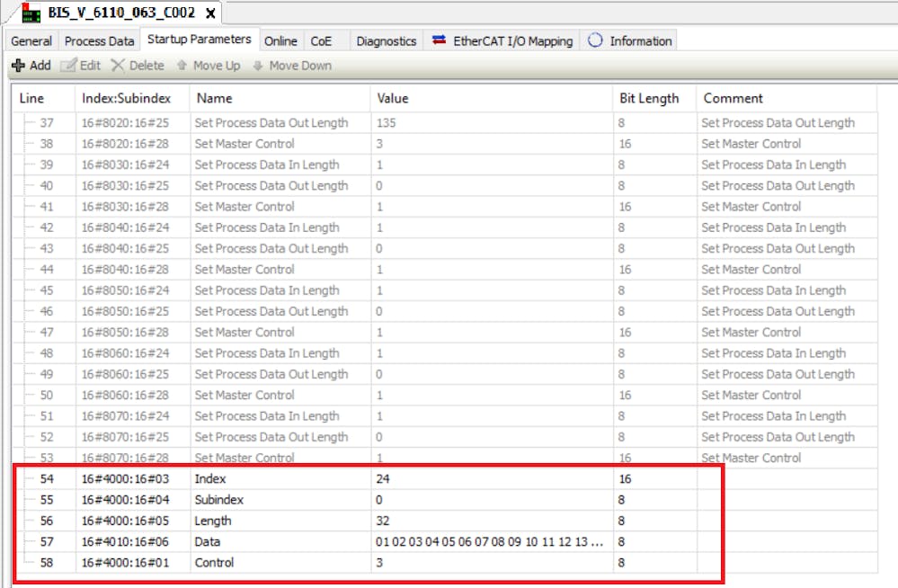Sort by the Name column header
The height and width of the screenshot is (588, 898).
point(280,98)
